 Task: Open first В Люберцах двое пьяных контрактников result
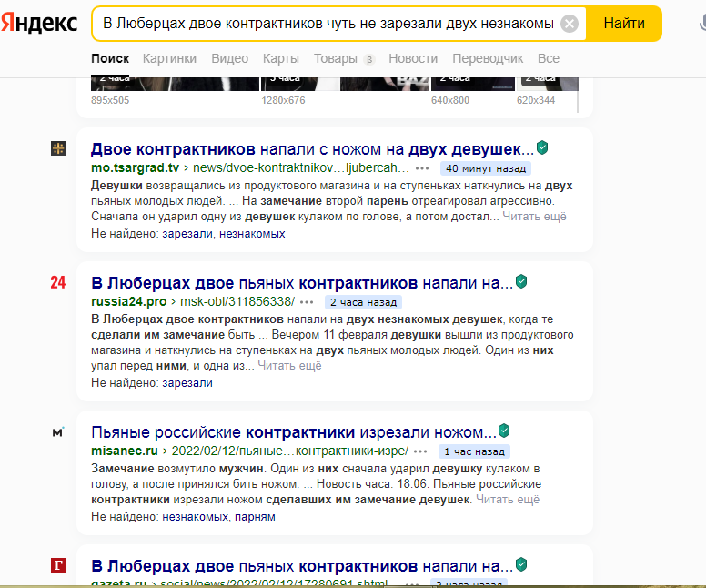(x=302, y=283)
